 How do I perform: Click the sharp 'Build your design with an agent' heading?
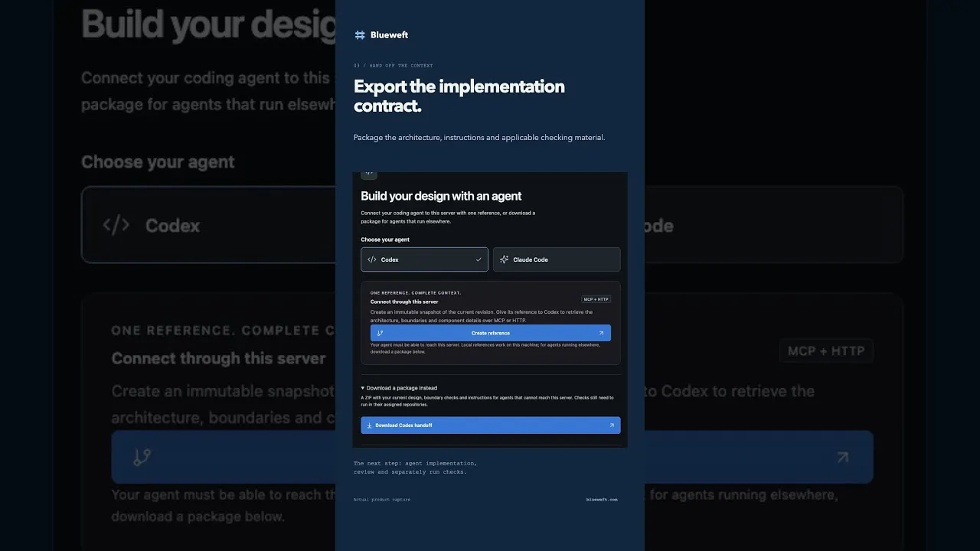point(441,196)
